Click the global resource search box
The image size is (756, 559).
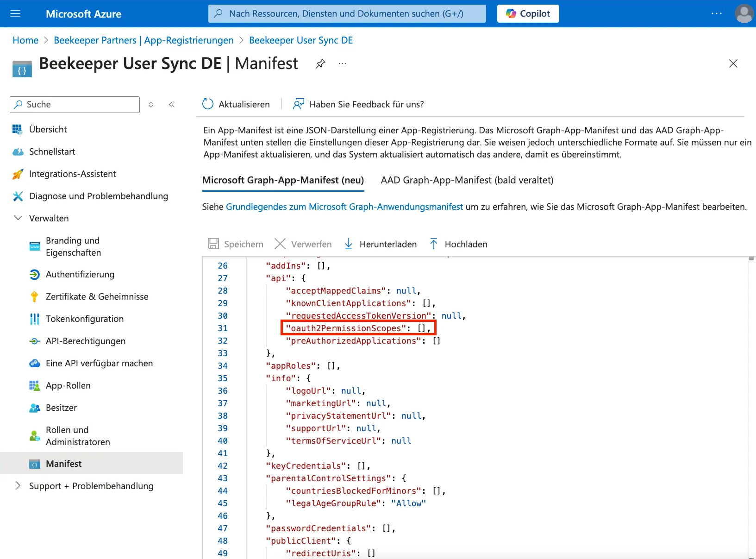click(x=347, y=13)
